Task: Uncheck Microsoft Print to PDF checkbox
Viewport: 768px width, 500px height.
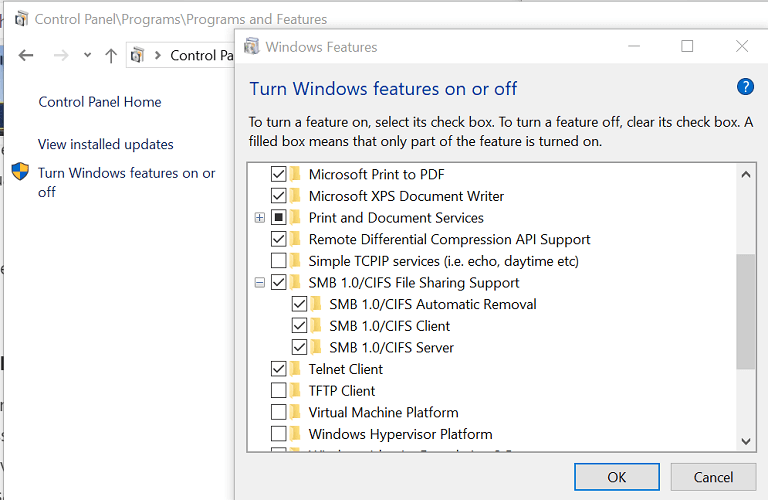Action: [x=279, y=174]
